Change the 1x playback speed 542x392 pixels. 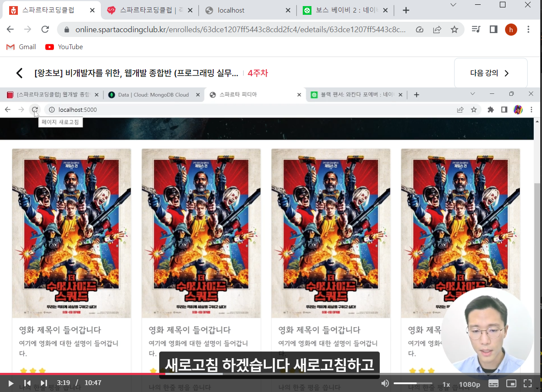click(446, 385)
